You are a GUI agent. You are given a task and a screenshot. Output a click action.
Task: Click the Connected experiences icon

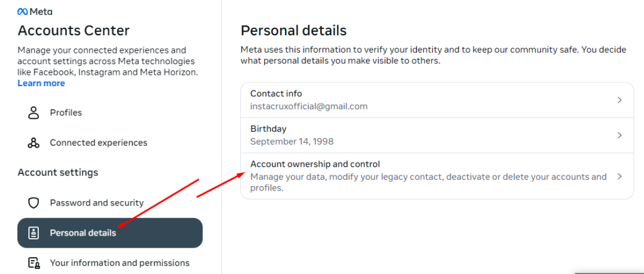click(x=33, y=143)
